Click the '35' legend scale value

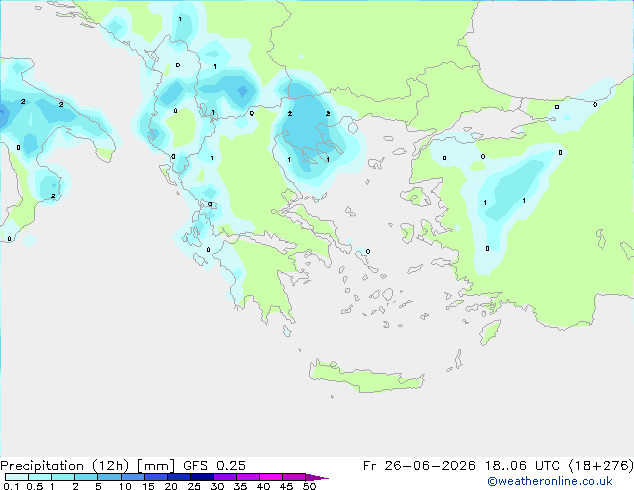(241, 486)
